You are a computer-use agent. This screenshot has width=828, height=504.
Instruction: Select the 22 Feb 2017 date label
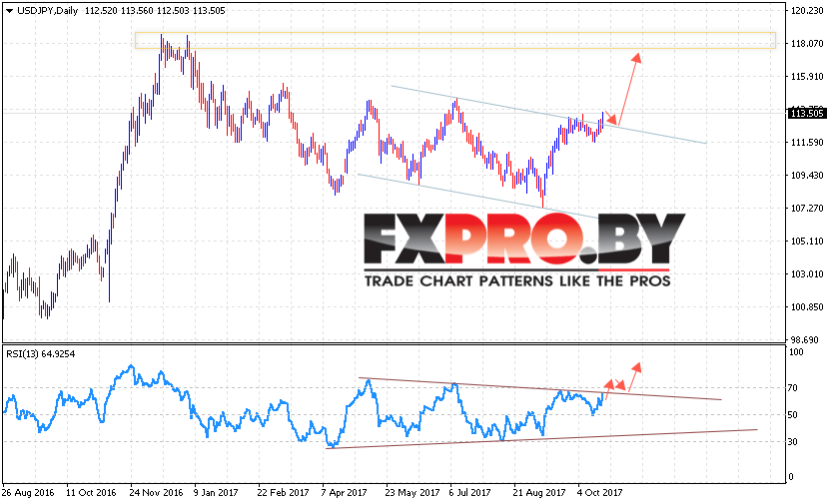click(x=283, y=493)
